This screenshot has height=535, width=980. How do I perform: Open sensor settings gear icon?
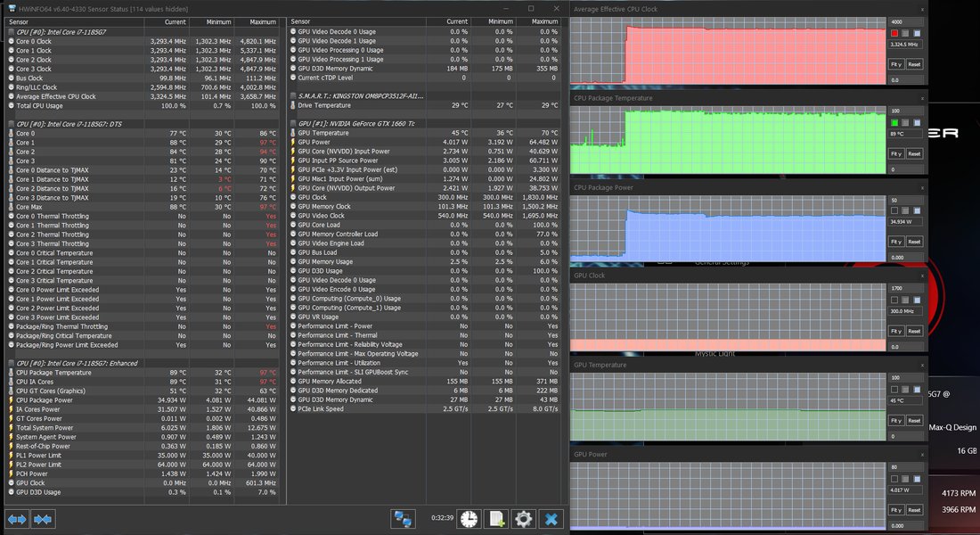(x=524, y=519)
